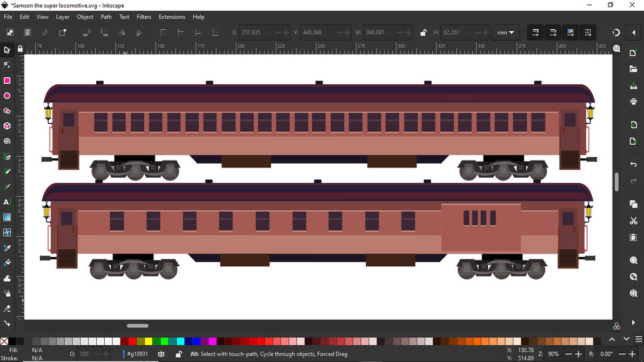Select the Calligraphy tool

click(x=7, y=187)
